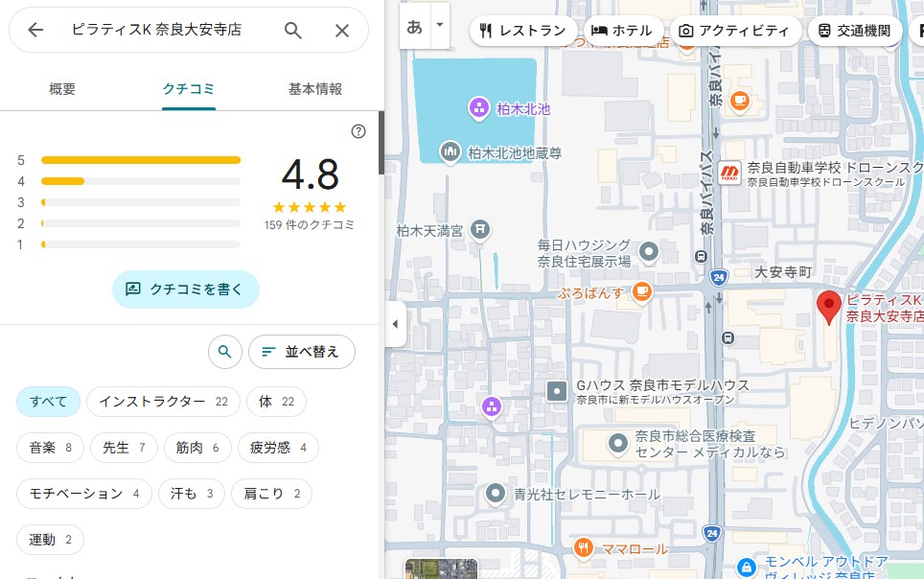Search within reviews using magnifier button
The width and height of the screenshot is (924, 579).
(224, 352)
